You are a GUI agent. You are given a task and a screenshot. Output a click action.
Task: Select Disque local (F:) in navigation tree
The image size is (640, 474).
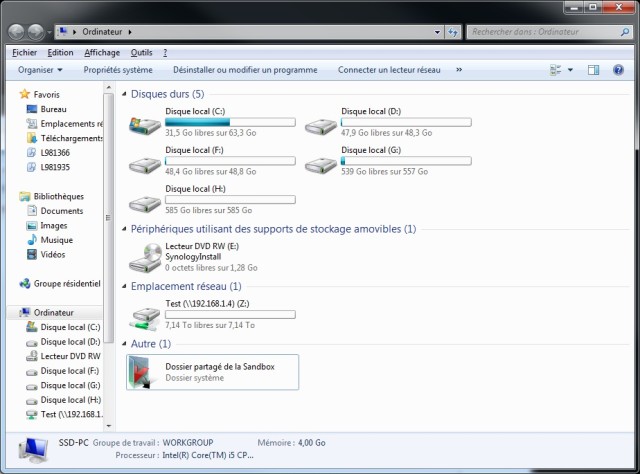[x=69, y=371]
